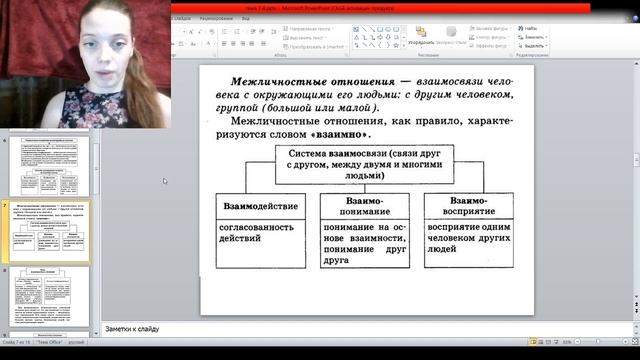Screen dimensions: 640x360
Task: Zoom out with the minus button
Action: 578,342
